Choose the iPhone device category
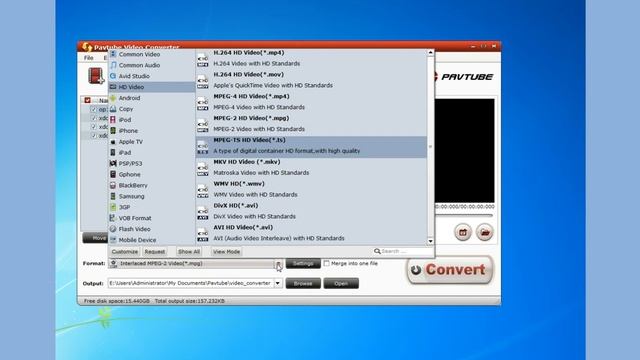640x360 pixels. click(151, 131)
